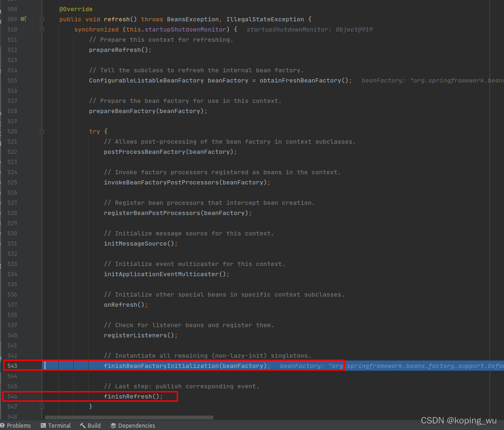Click the horizontal scrollbar below the editor
The image size is (504, 430).
click(129, 417)
